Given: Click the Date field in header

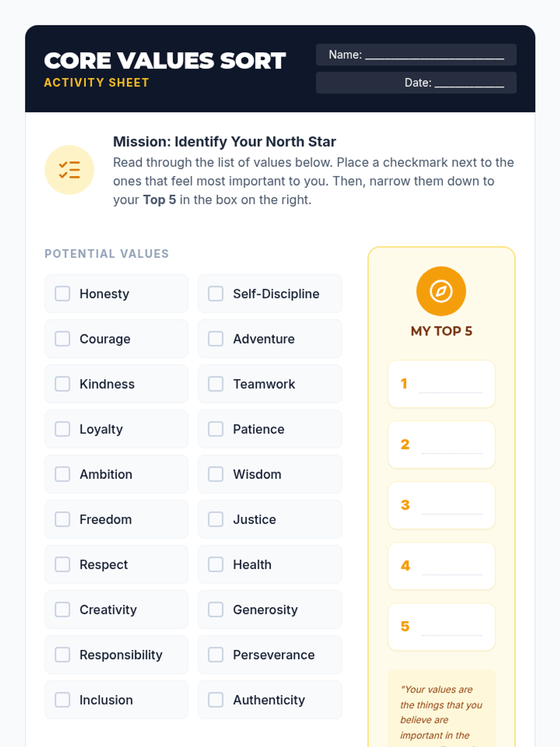Looking at the screenshot, I should point(416,83).
